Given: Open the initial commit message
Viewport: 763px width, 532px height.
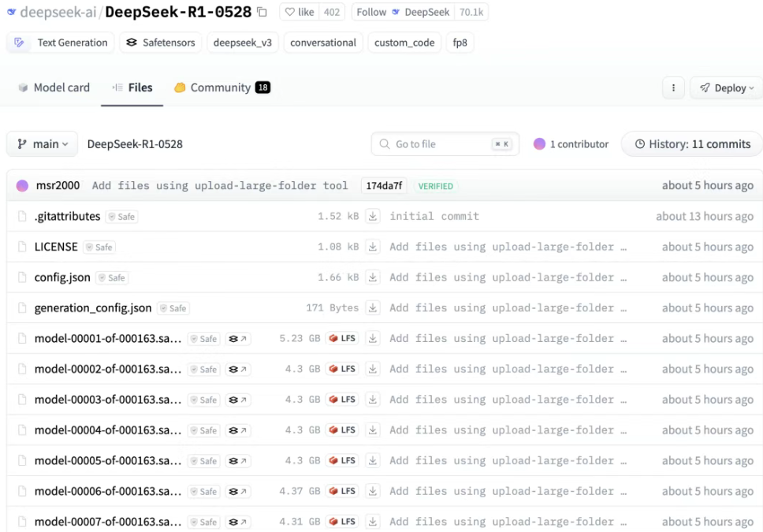Looking at the screenshot, I should (x=434, y=216).
